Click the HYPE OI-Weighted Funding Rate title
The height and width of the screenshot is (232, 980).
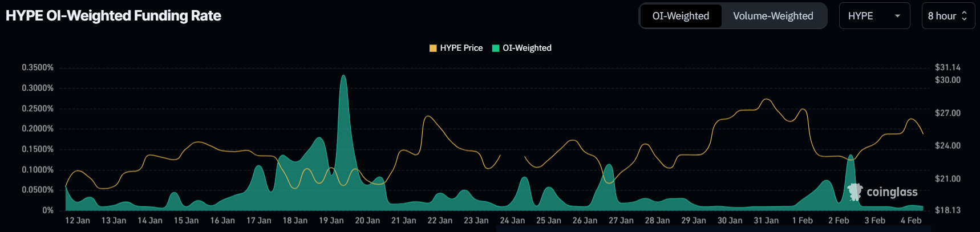[114, 15]
